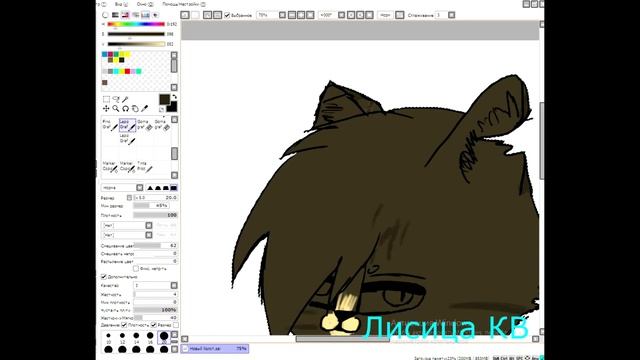Select the Tinta pen tool
Screen dimensions: 640x360
(x=144, y=166)
